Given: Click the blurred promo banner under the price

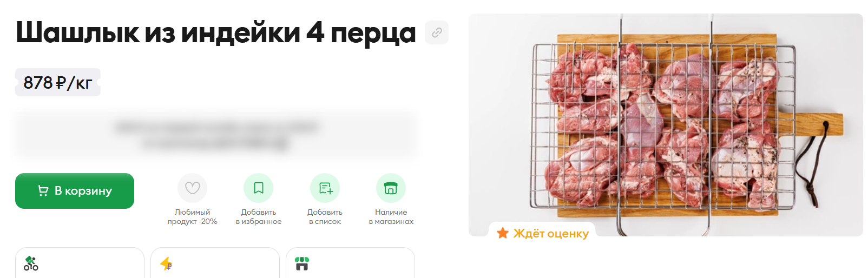Looking at the screenshot, I should click(216, 135).
